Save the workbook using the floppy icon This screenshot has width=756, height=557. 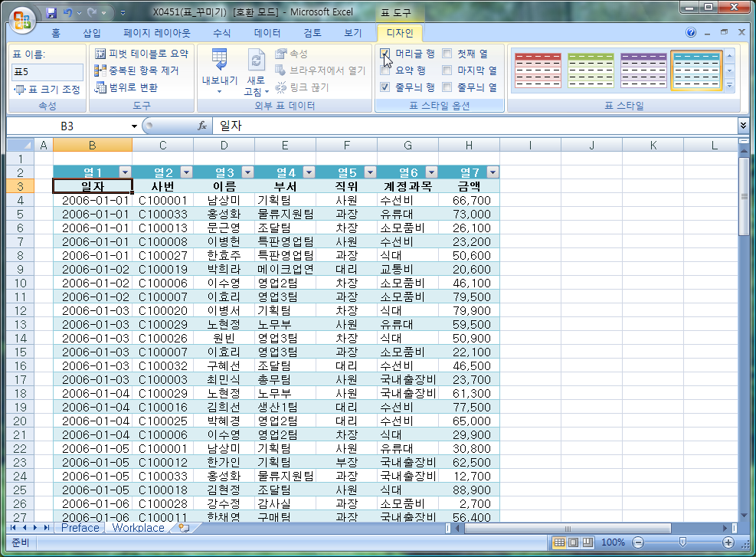click(x=51, y=13)
